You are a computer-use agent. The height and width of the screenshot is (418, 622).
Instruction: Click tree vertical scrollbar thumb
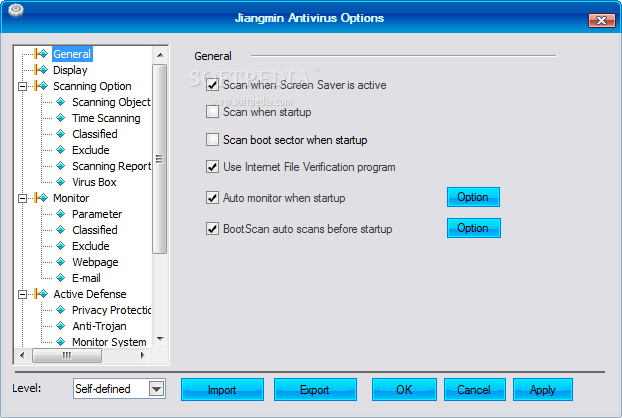[159, 159]
